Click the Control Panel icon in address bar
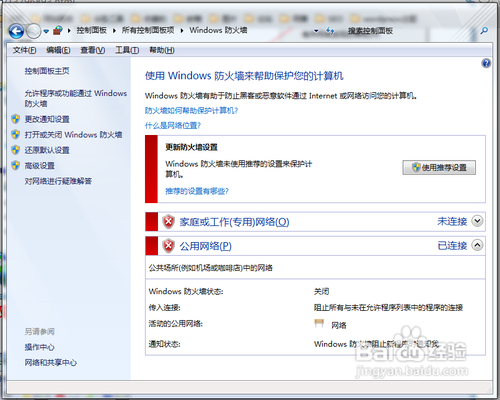Screen dimensions: 500x400 pos(58,31)
